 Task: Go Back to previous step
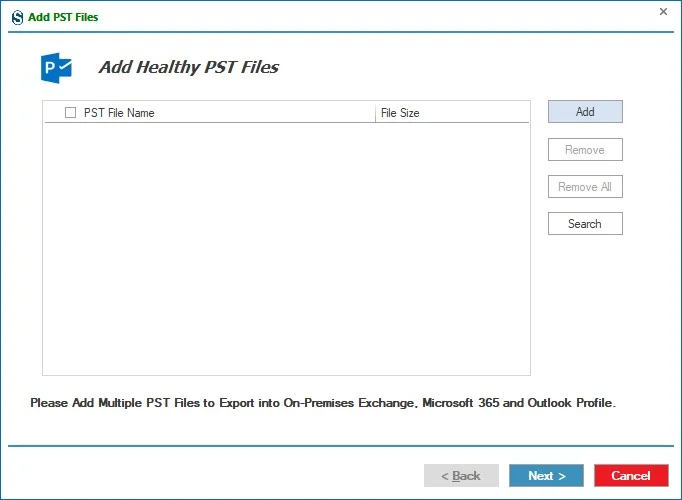tap(461, 476)
